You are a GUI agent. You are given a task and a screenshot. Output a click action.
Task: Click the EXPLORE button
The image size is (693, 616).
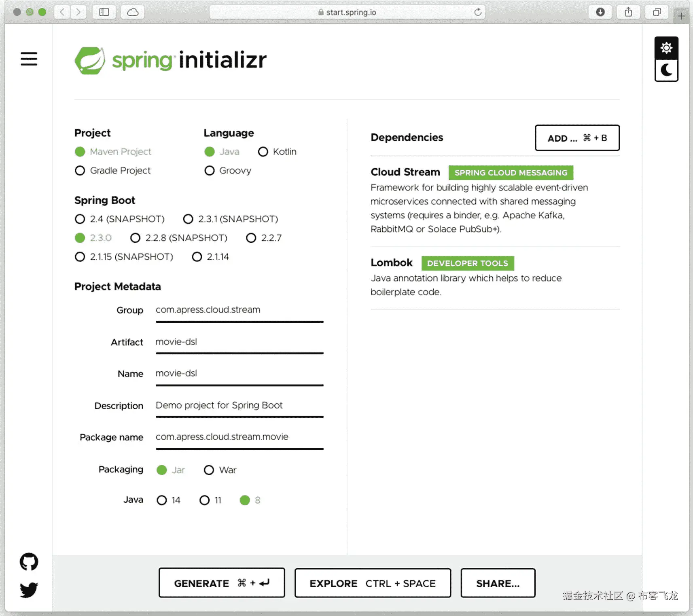(x=373, y=583)
